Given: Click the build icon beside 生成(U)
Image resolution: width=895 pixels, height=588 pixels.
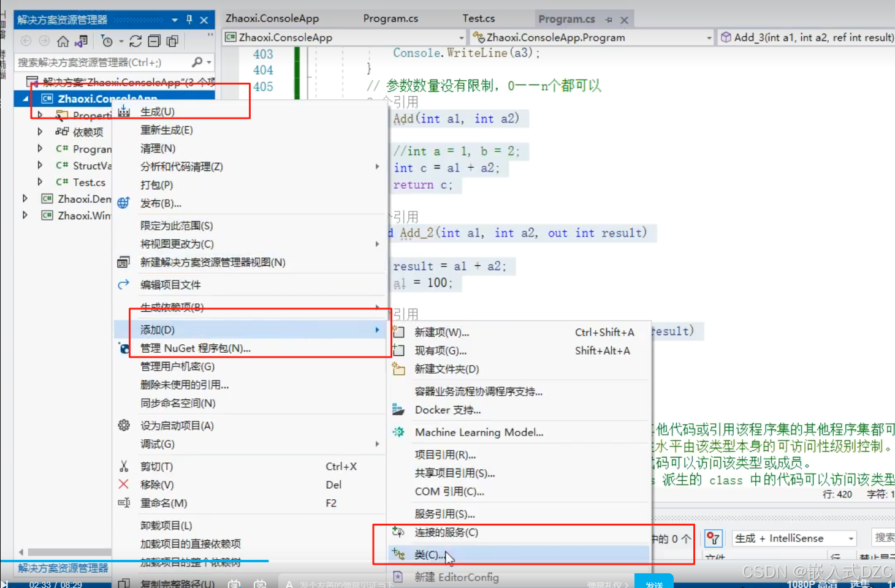Looking at the screenshot, I should click(x=124, y=111).
